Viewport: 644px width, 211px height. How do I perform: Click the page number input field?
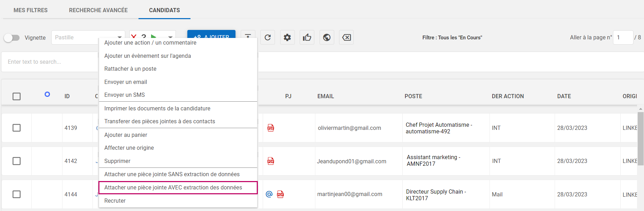[x=623, y=37]
